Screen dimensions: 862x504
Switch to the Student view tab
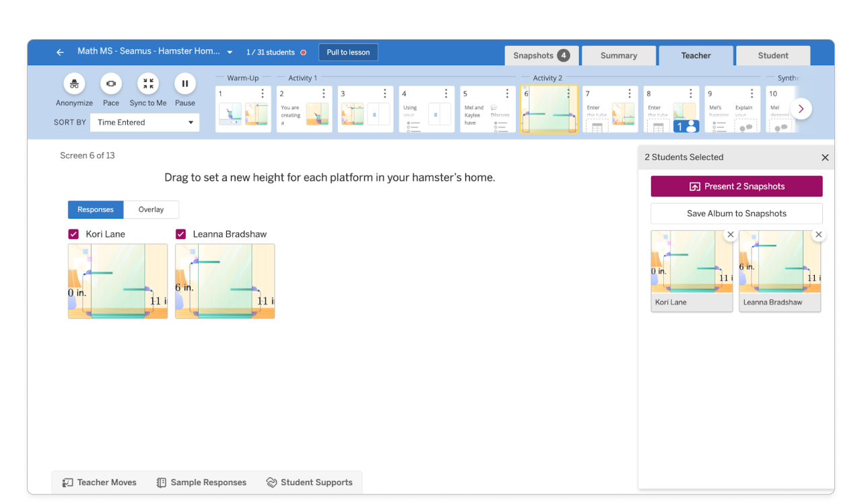[x=772, y=55]
